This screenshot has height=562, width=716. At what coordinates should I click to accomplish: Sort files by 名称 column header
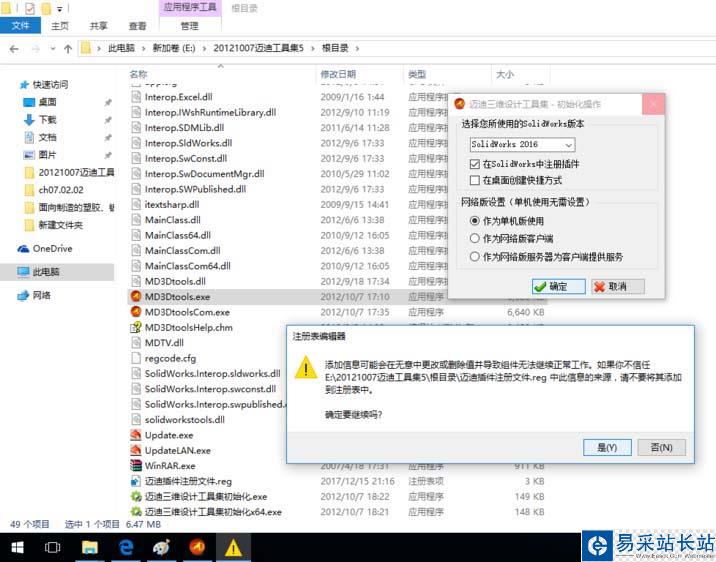(138, 74)
